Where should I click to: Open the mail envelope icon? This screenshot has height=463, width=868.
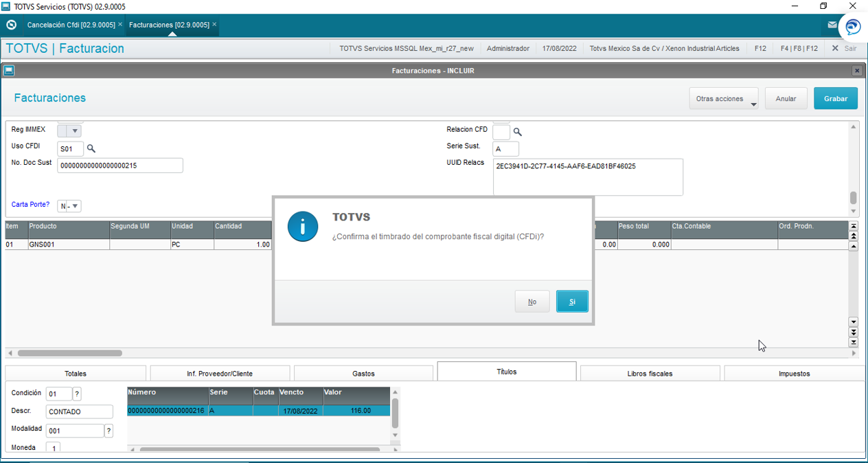[x=832, y=25]
